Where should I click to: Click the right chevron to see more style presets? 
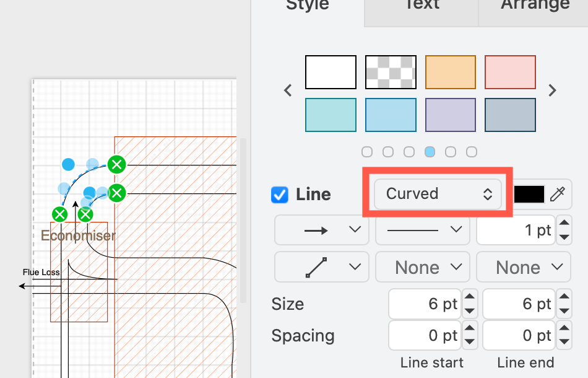[552, 90]
